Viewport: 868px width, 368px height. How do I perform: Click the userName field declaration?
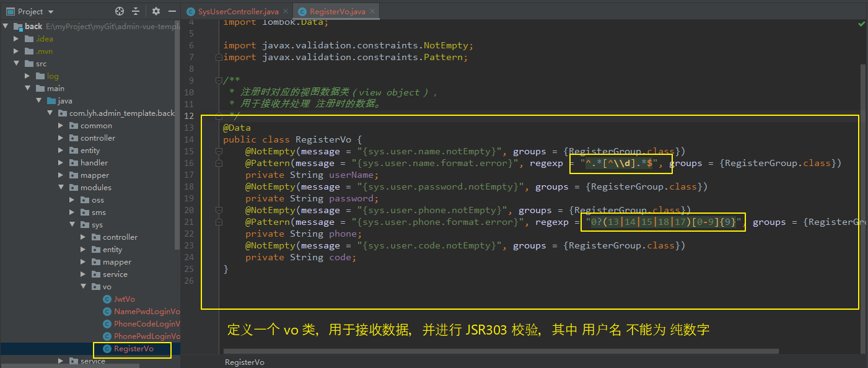tap(312, 175)
